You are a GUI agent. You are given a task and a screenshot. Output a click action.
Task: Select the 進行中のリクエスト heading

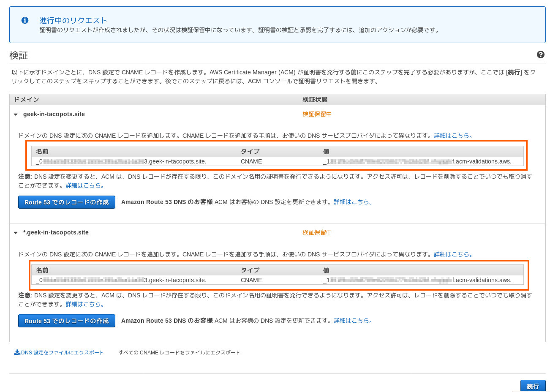pos(74,20)
